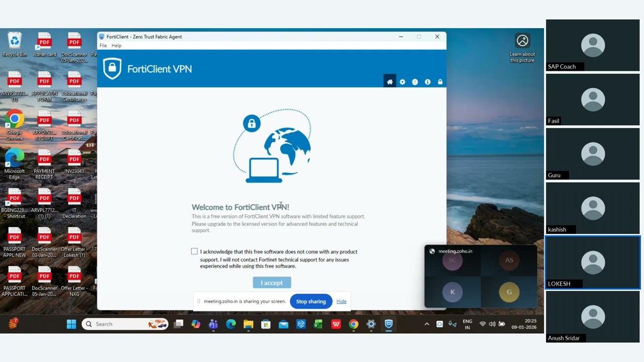The height and width of the screenshot is (362, 644).
Task: Show hidden system tray icons chevron
Action: click(x=427, y=324)
